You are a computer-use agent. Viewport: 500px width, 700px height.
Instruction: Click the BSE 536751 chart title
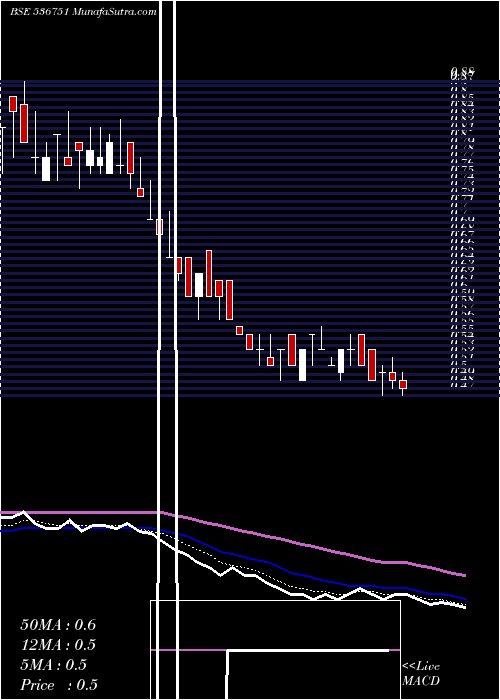click(83, 12)
